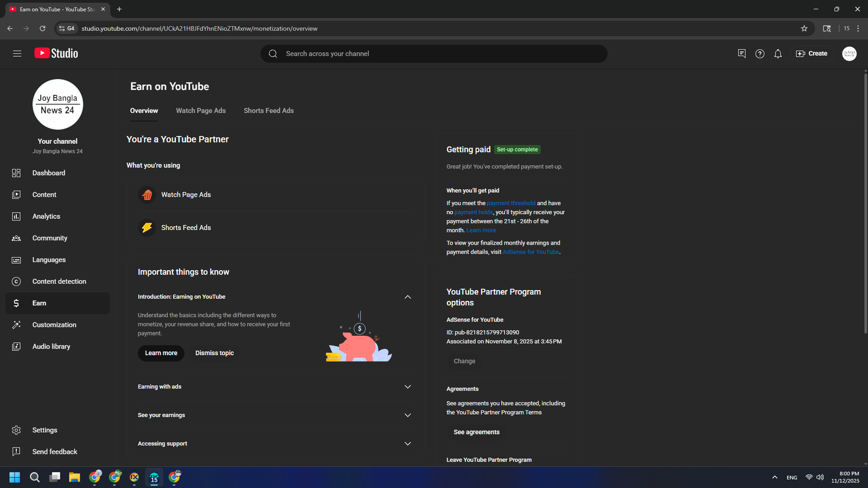The height and width of the screenshot is (488, 868).
Task: Open Content detection from sidebar
Action: pyautogui.click(x=59, y=281)
